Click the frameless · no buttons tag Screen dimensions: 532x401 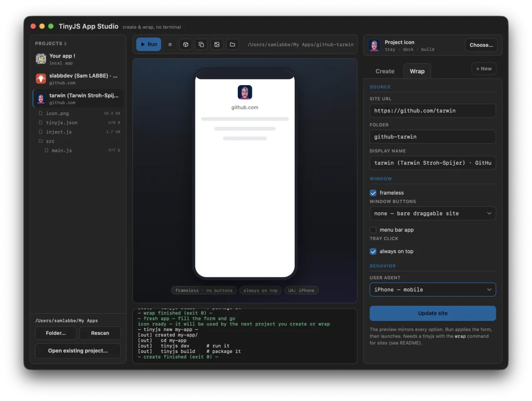pos(204,291)
